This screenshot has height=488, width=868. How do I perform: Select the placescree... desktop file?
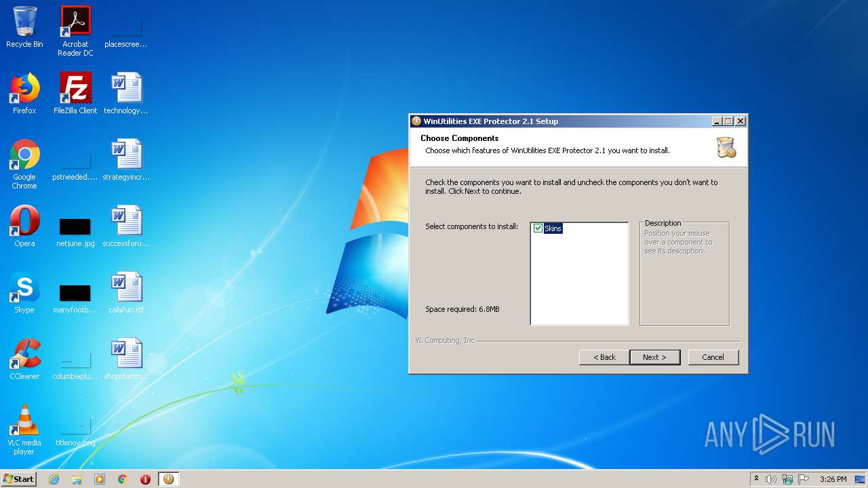tap(126, 31)
